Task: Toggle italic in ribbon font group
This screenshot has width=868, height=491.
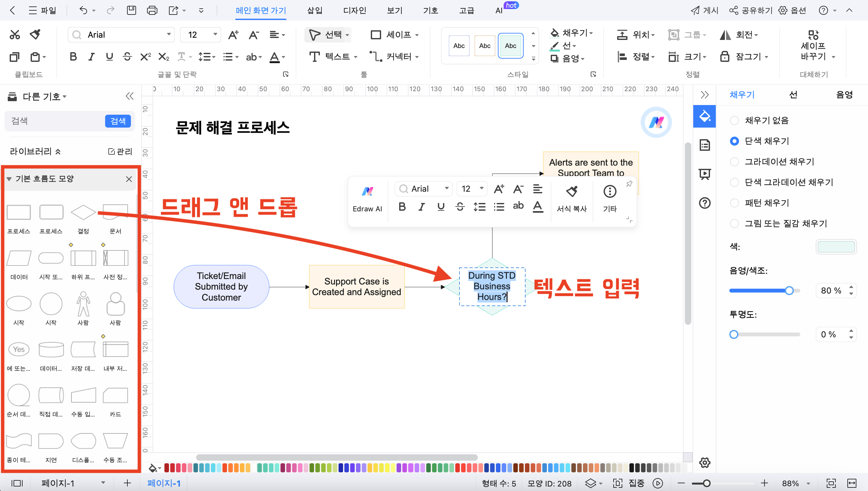Action: pos(91,57)
